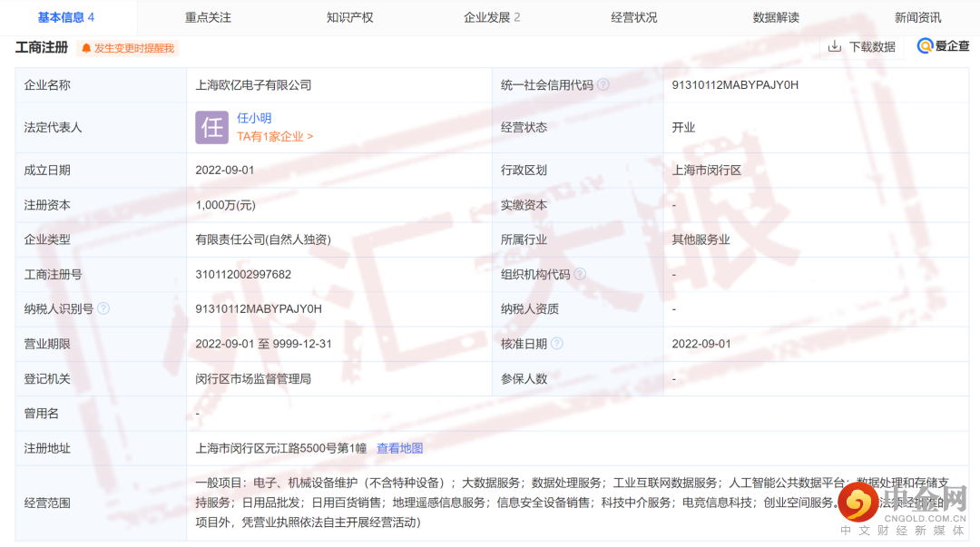The image size is (980, 547).
Task: Click the 参保人数 label
Action: pyautogui.click(x=524, y=379)
